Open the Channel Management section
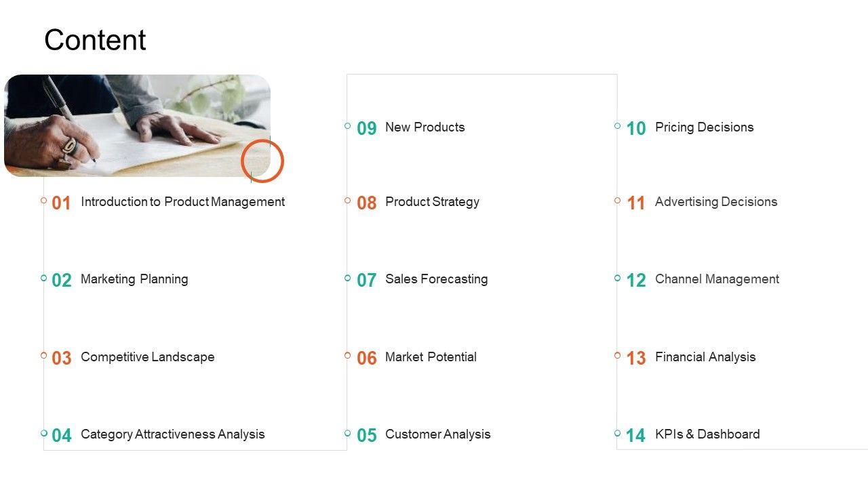 tap(717, 279)
